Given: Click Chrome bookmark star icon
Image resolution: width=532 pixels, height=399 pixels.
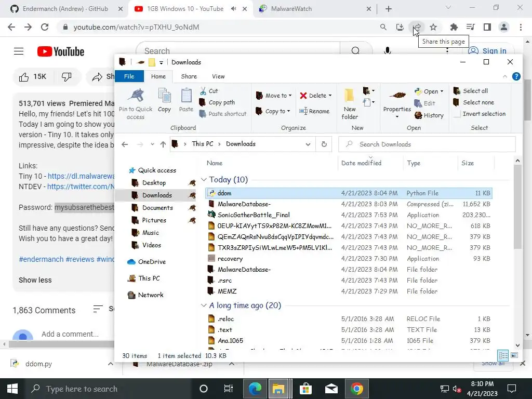Looking at the screenshot, I should (x=433, y=27).
